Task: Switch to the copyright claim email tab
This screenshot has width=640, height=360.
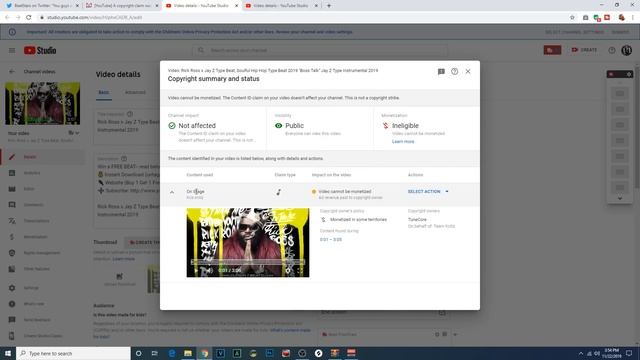Action: 122,6
